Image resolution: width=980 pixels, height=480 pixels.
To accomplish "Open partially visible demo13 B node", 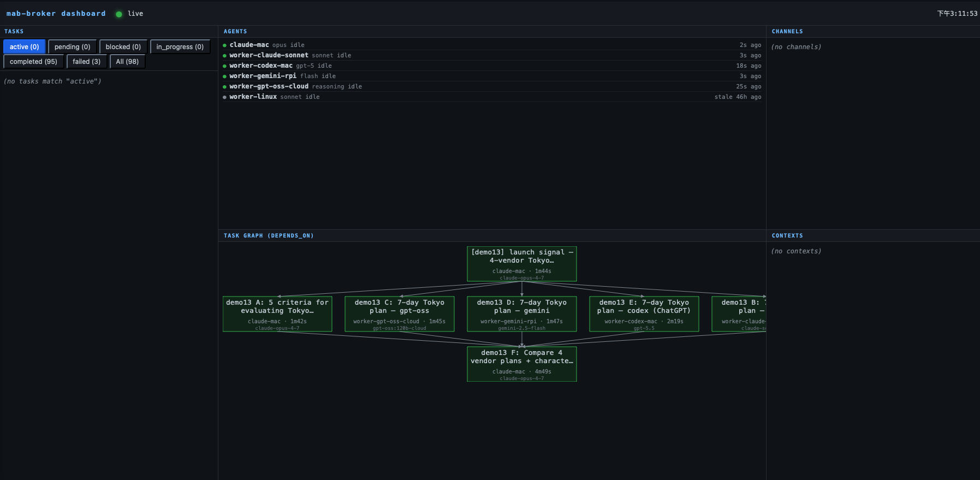I will click(739, 314).
